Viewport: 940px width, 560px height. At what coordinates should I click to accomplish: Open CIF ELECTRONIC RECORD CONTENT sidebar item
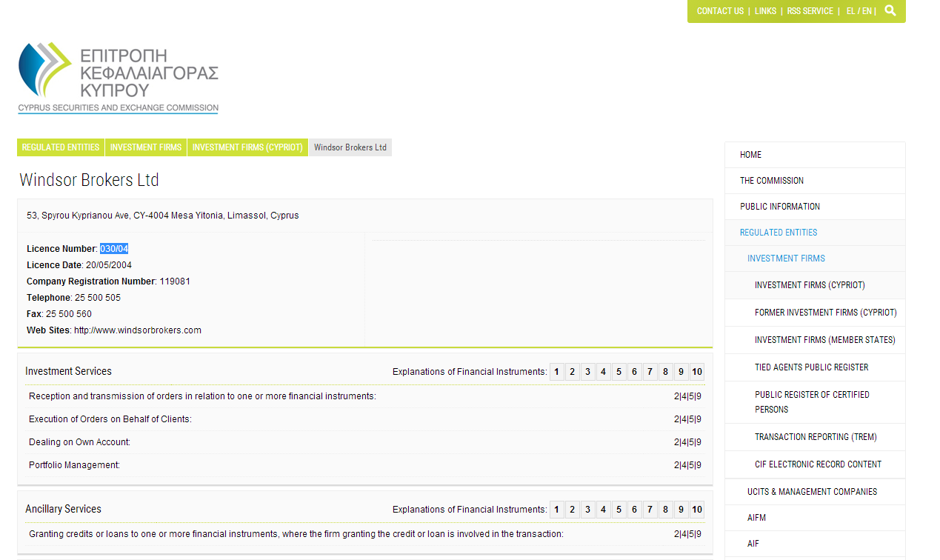(x=815, y=464)
